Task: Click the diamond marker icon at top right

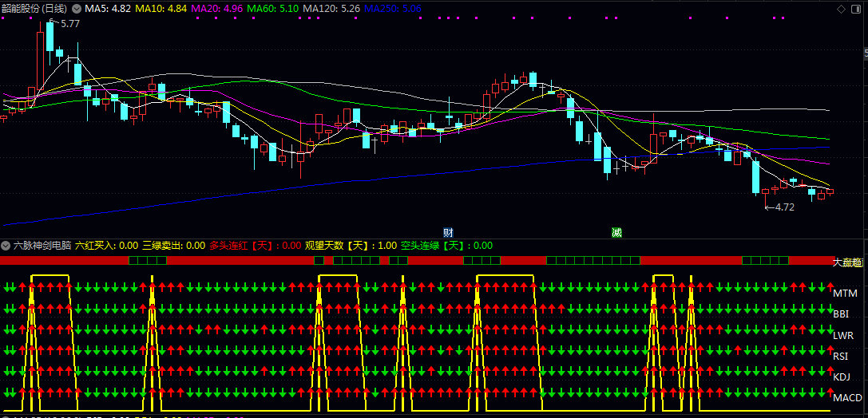Action: [841, 9]
